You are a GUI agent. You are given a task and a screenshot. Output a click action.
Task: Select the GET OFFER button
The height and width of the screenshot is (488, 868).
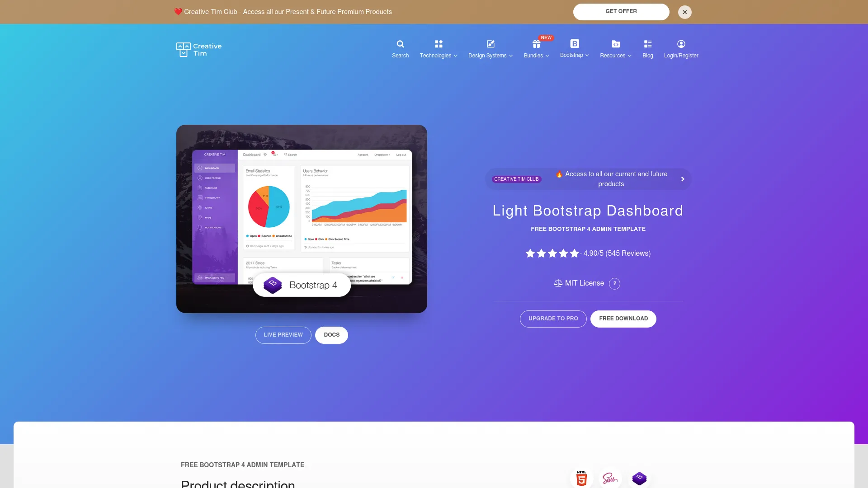click(621, 11)
